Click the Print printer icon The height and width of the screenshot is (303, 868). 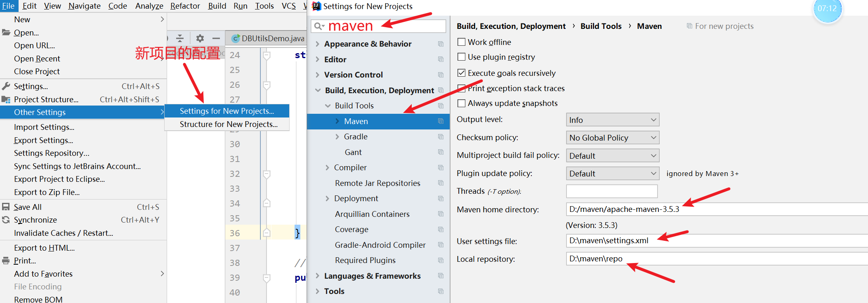click(x=6, y=261)
